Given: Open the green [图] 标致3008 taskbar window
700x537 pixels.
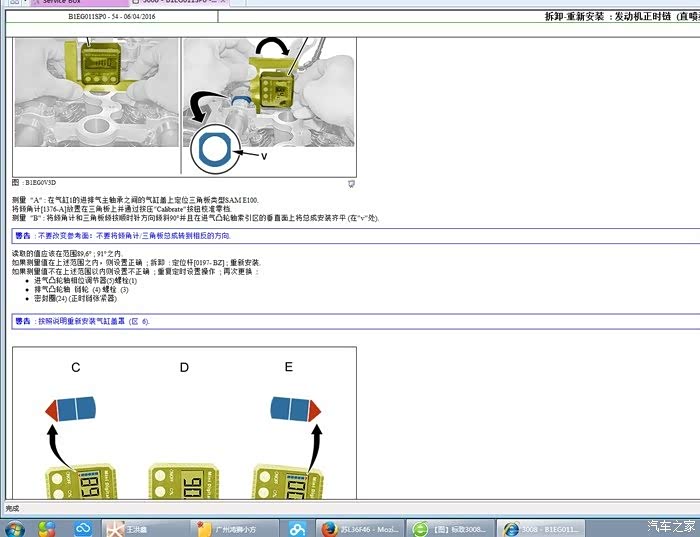Looking at the screenshot, I should 454,527.
